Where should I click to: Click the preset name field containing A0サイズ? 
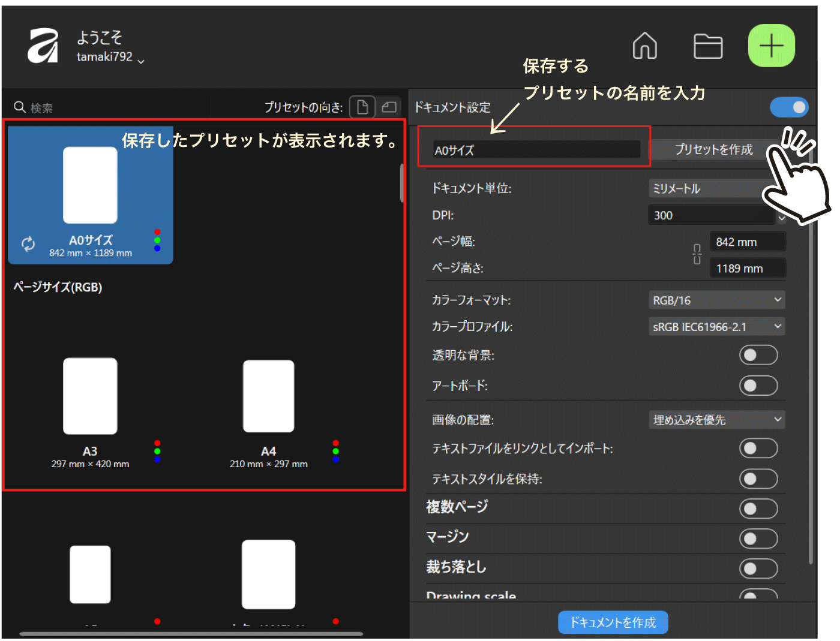536,150
